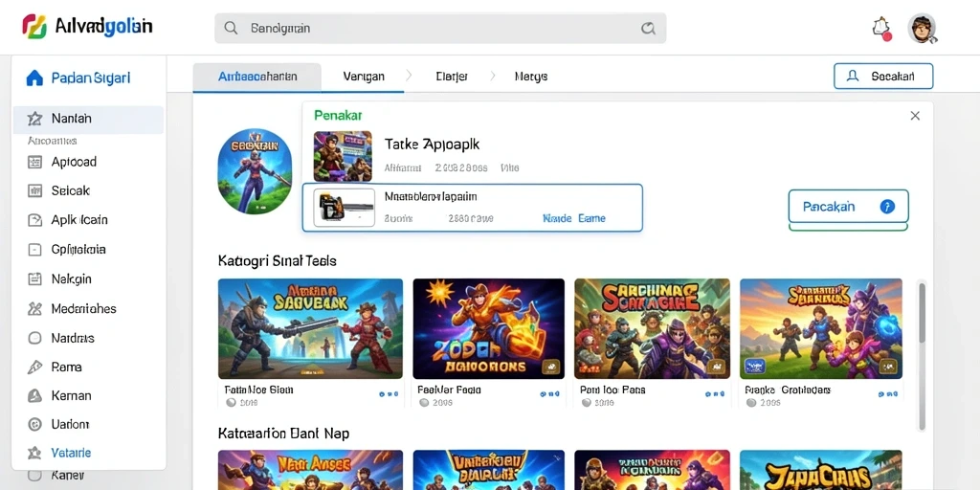Viewport: 980px width, 490px height.
Task: Click the Uatiom sidebar icon
Action: (x=35, y=424)
